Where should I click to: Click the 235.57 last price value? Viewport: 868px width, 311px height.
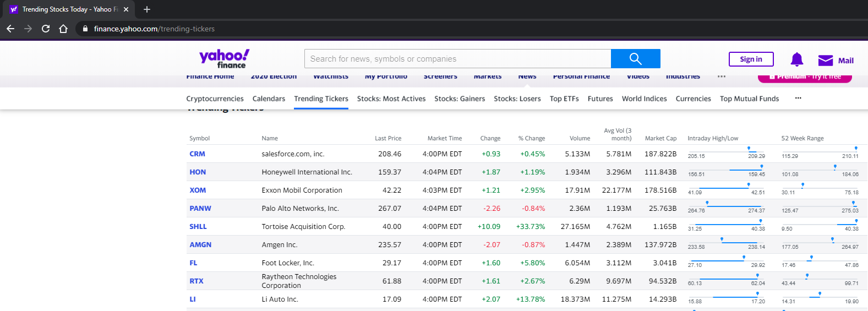[x=390, y=245]
